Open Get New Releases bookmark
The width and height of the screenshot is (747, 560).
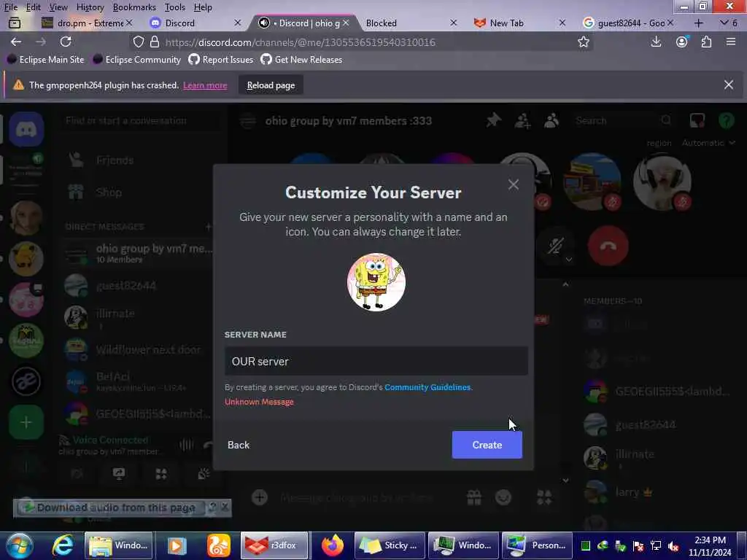click(x=301, y=60)
